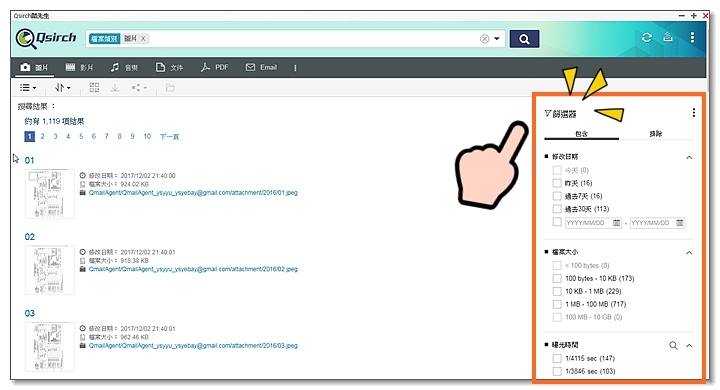
Task: Open the list view mode dropdown
Action: coord(28,87)
